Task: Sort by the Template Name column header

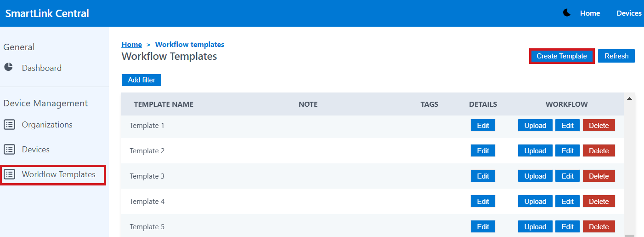Action: (x=164, y=104)
